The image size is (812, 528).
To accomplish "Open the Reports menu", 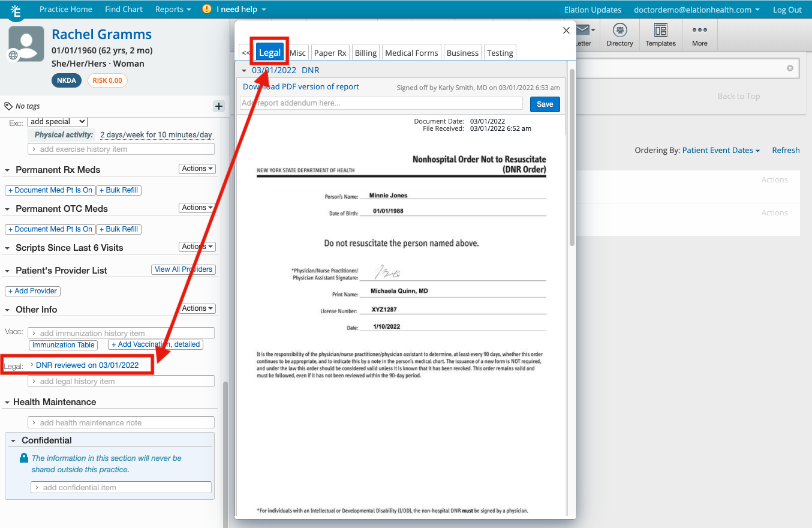I will tap(173, 9).
